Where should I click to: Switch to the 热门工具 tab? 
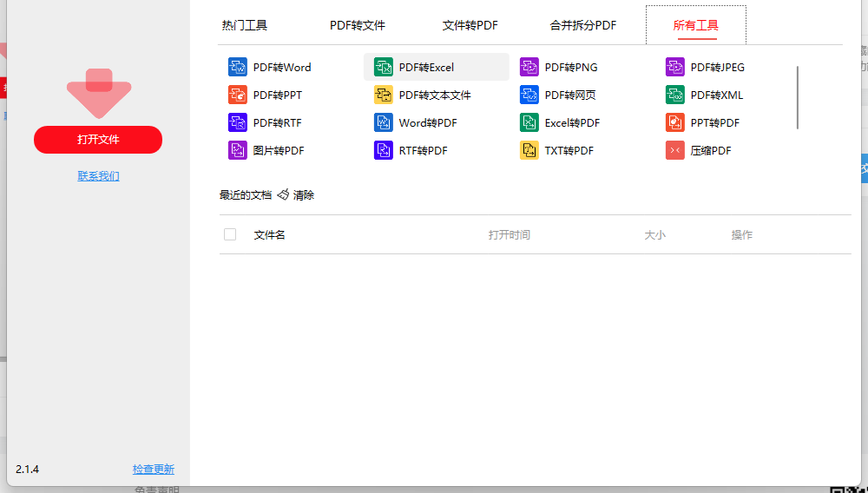(x=245, y=25)
